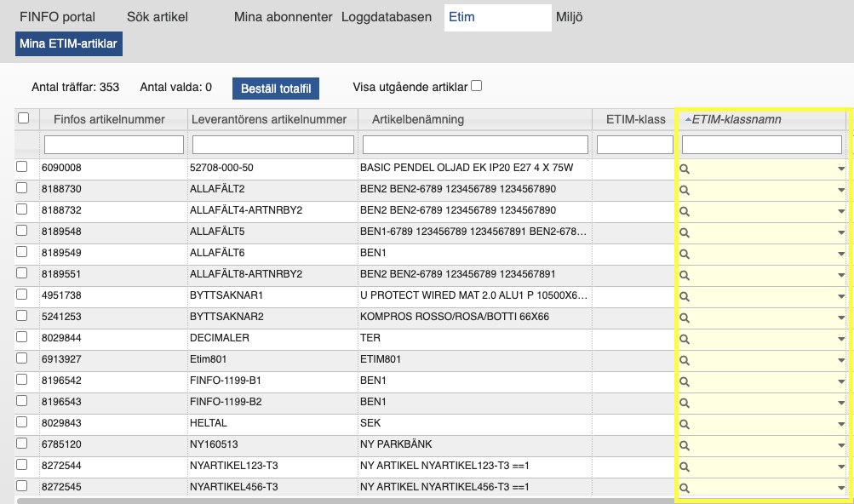Sort by ETIM-klassnamn column header
The height and width of the screenshot is (504, 854).
click(737, 119)
